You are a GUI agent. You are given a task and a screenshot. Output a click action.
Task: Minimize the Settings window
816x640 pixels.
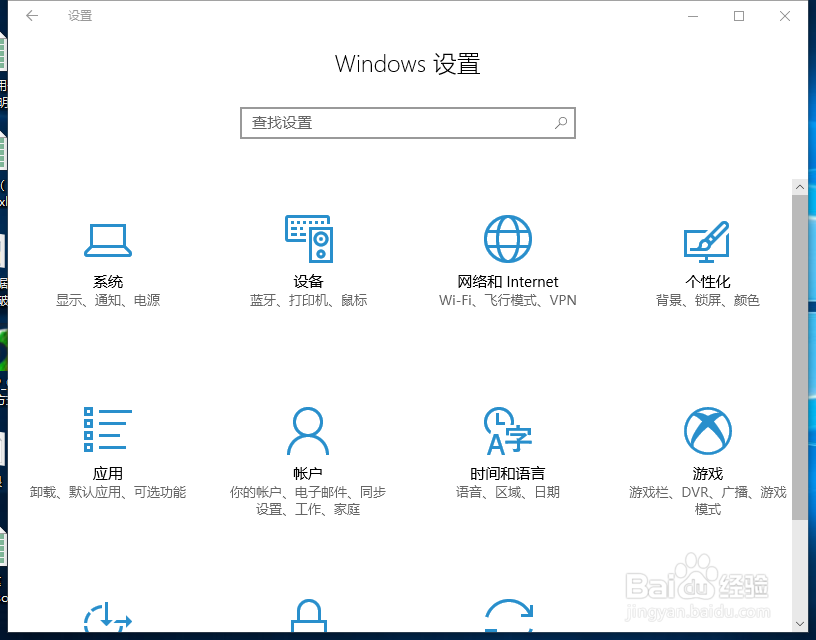(693, 16)
